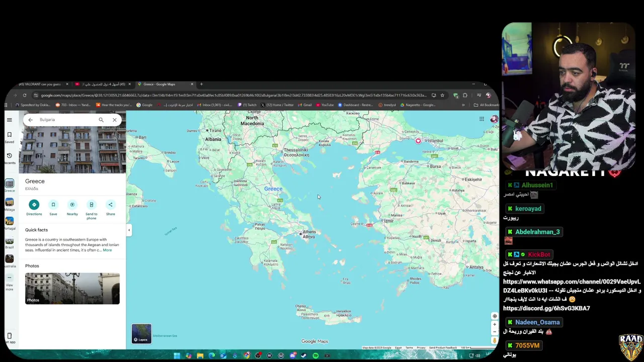The height and width of the screenshot is (362, 644).
Task: Open Discord from the taskbar
Action: click(293, 355)
